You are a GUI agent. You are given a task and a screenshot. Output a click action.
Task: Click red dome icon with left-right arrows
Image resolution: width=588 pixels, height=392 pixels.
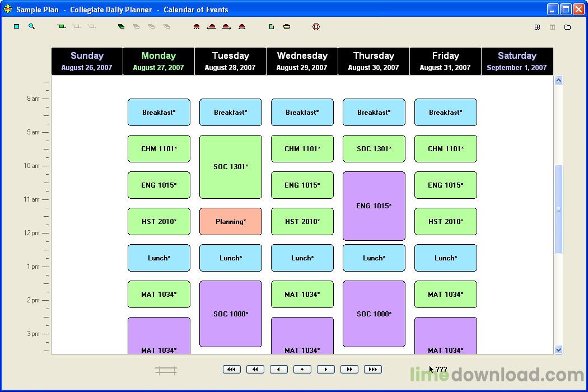tap(211, 26)
